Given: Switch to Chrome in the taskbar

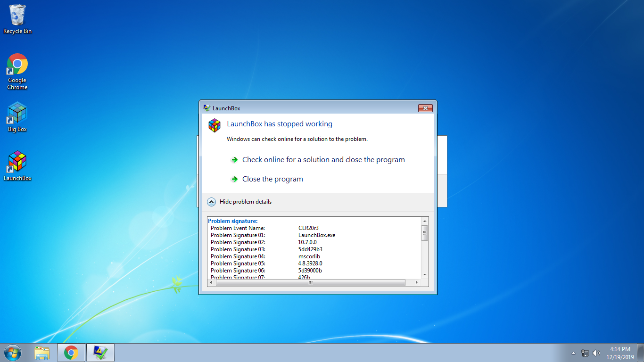Looking at the screenshot, I should [x=71, y=353].
